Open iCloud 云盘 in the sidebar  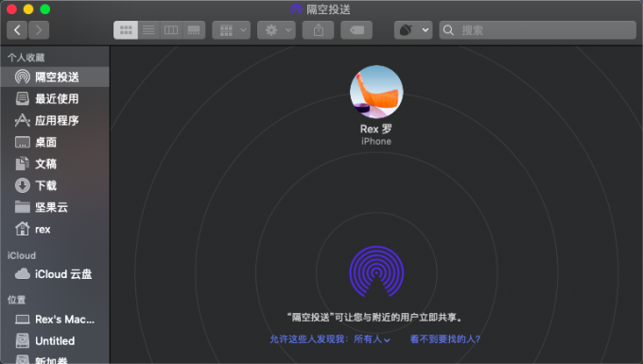point(55,274)
